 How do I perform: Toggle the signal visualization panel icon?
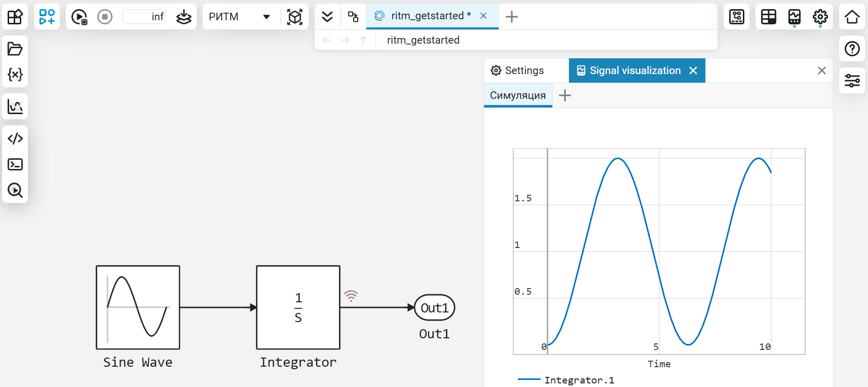(795, 17)
